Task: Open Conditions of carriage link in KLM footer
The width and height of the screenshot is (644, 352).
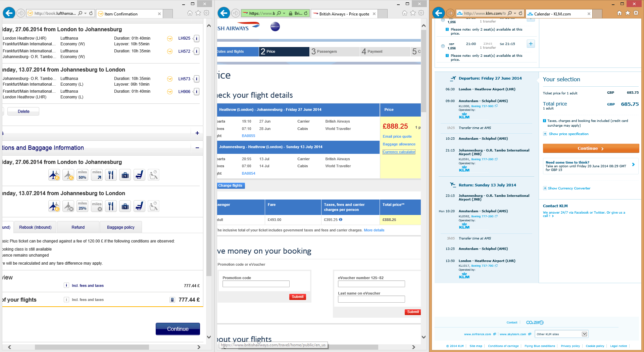Action: [x=503, y=346]
